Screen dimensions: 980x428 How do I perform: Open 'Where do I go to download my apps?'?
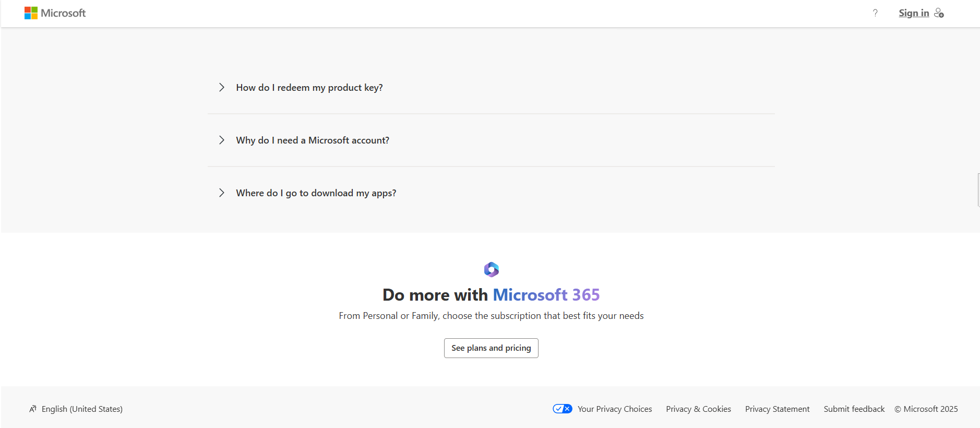[x=316, y=193]
